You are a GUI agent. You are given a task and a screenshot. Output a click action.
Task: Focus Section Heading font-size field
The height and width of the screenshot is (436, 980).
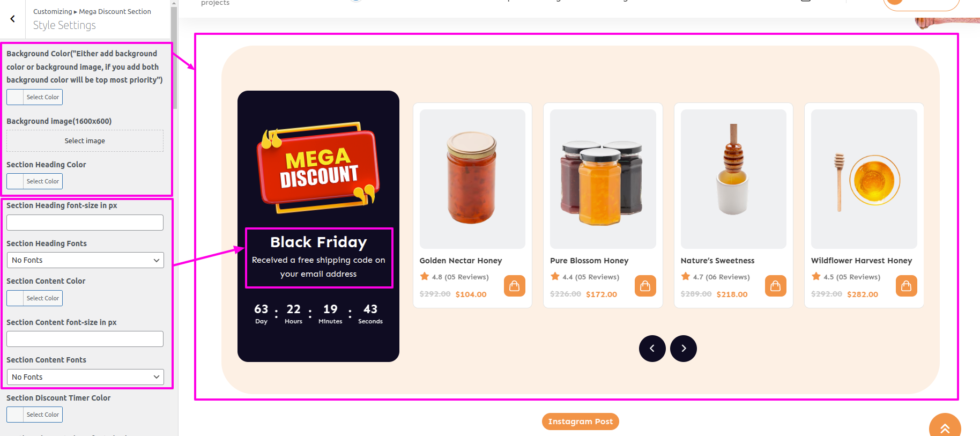click(85, 223)
